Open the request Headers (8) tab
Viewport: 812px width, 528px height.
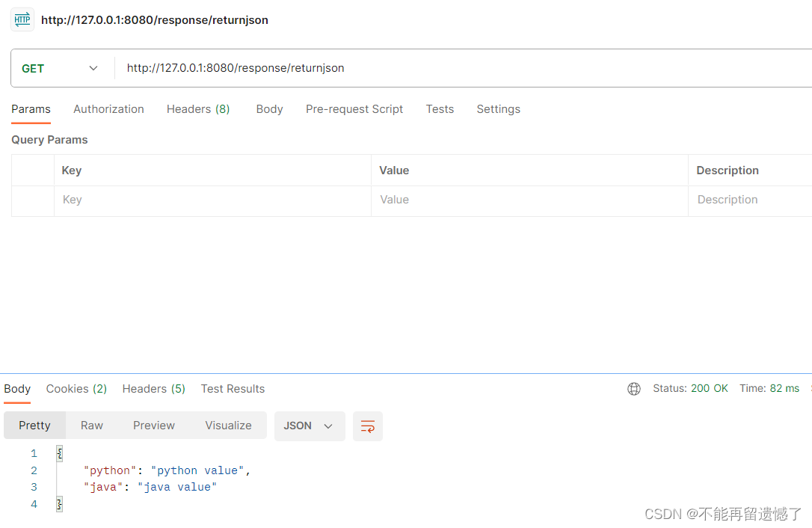[198, 109]
